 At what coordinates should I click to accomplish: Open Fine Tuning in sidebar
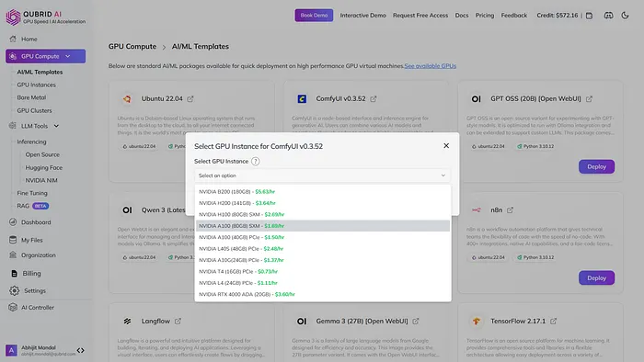[32, 193]
